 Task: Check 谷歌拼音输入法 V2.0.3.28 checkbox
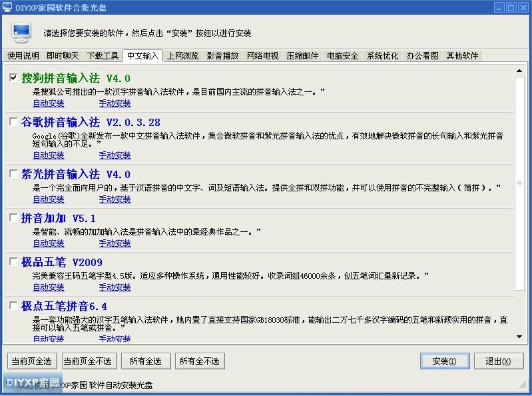13,121
